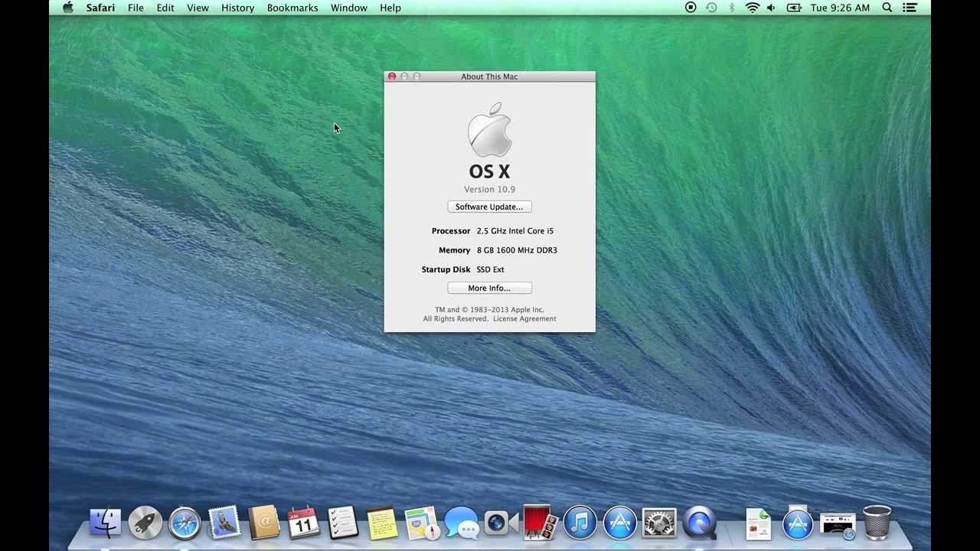The height and width of the screenshot is (551, 980).
Task: Open the Safari application menu
Action: point(100,8)
